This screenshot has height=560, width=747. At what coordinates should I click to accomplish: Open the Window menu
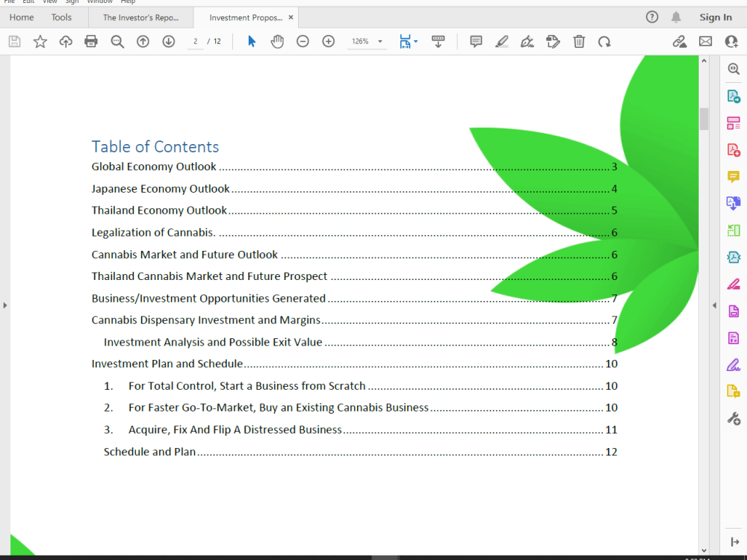[99, 2]
